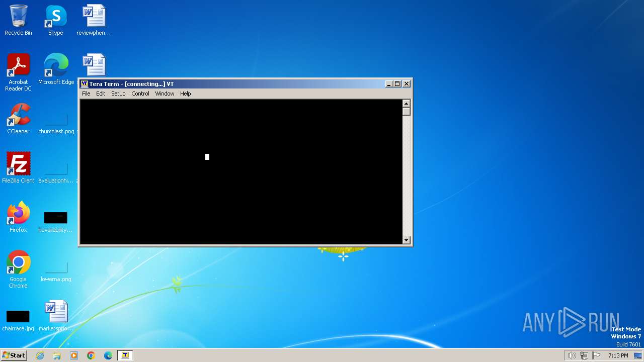Select the reviewphen Word document icon
The width and height of the screenshot is (644, 362).
click(x=94, y=20)
